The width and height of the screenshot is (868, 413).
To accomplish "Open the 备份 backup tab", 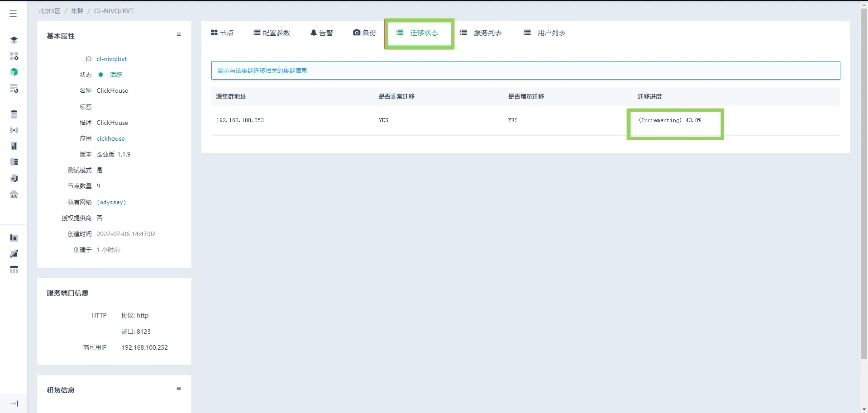I will point(364,33).
